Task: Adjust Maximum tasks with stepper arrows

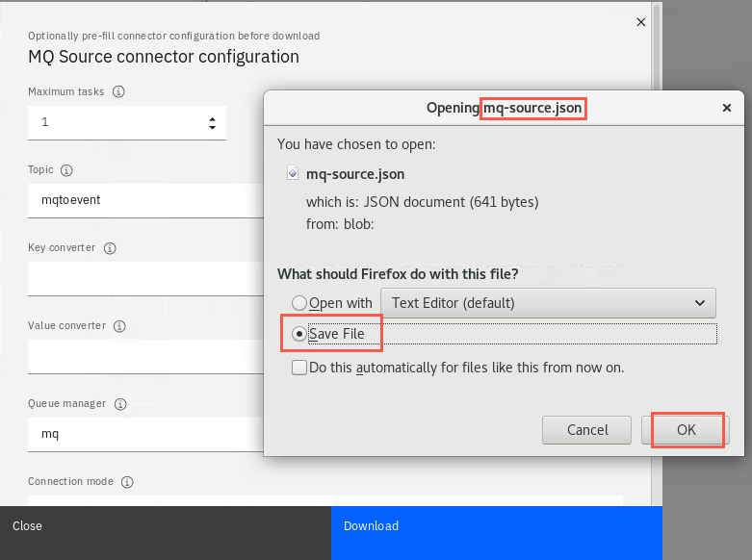Action: pyautogui.click(x=212, y=123)
